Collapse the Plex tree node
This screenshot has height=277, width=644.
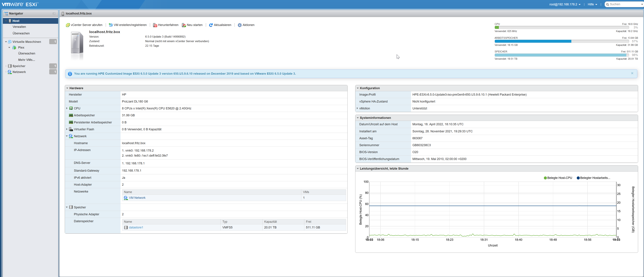pyautogui.click(x=9, y=48)
